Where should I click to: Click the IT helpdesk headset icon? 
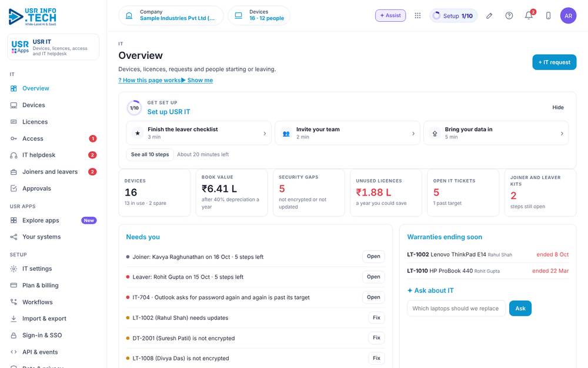point(14,155)
